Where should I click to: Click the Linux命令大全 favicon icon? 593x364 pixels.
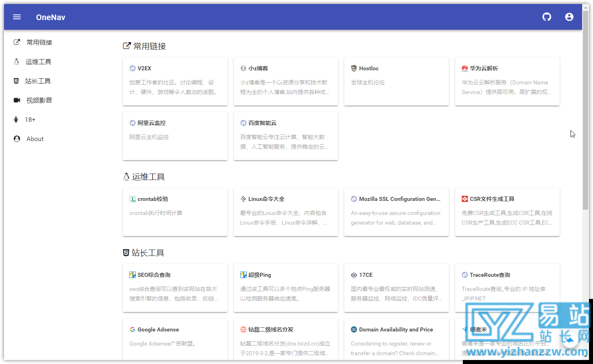tap(243, 199)
